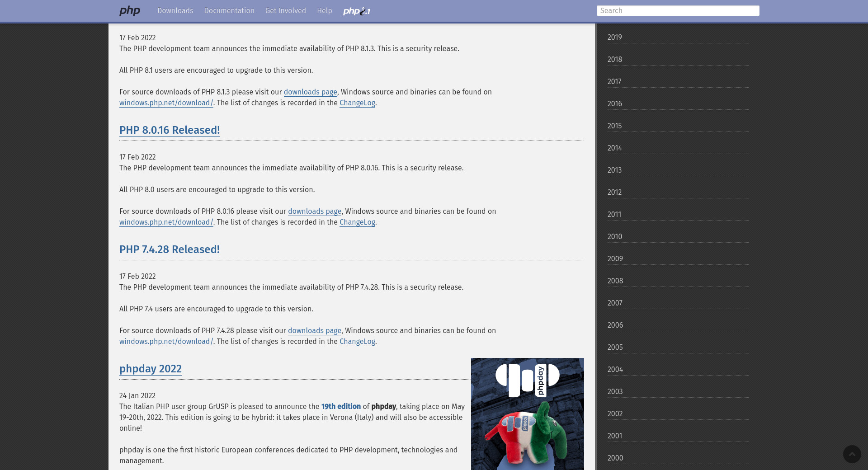Open windows.php.net/download/ link under PHP 7.4.28
This screenshot has width=868, height=470.
pyautogui.click(x=166, y=342)
